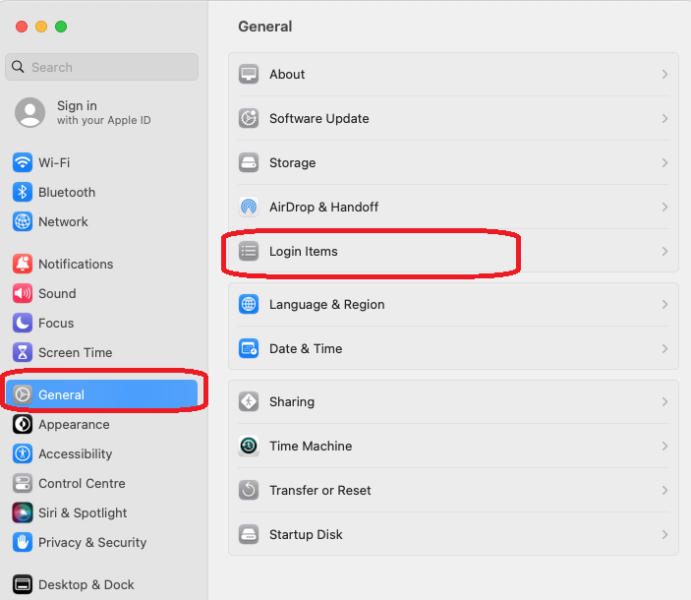Expand the Time Machine row chevron

coord(665,446)
